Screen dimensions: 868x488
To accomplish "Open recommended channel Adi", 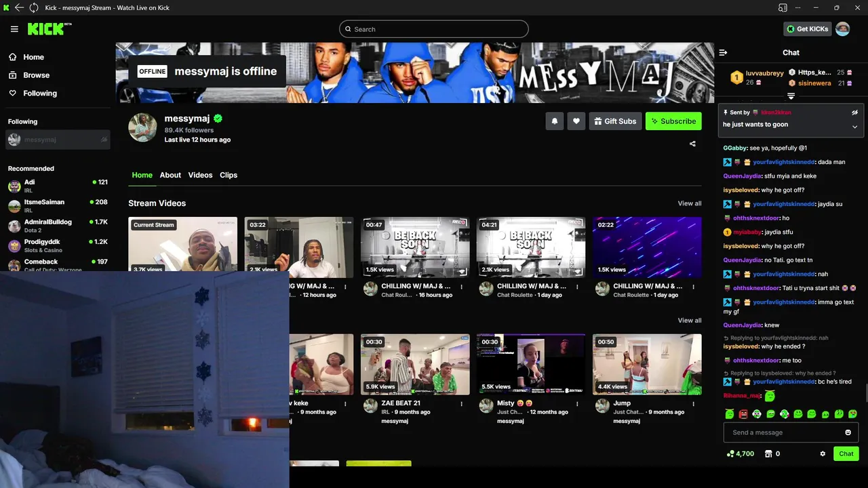I will 58,186.
